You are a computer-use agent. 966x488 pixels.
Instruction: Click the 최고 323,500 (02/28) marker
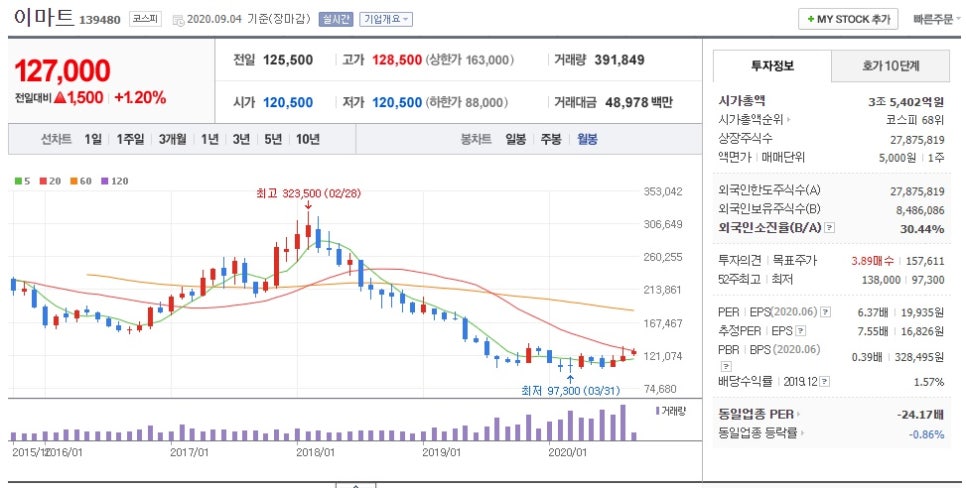click(x=308, y=193)
